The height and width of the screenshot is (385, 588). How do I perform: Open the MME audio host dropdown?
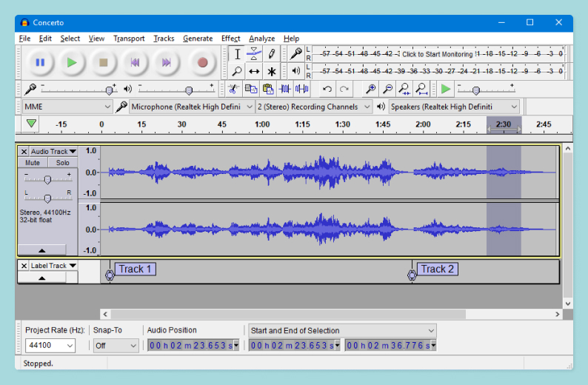click(x=67, y=107)
